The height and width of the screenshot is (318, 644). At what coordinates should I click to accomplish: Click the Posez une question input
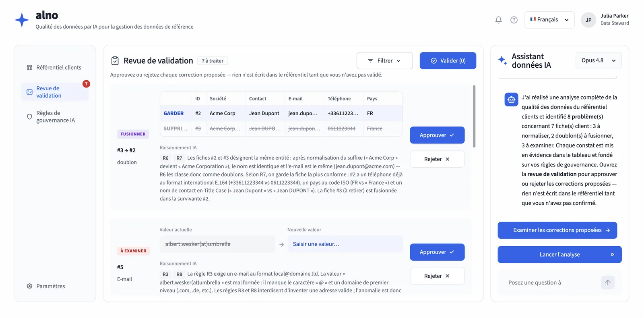[x=551, y=283]
